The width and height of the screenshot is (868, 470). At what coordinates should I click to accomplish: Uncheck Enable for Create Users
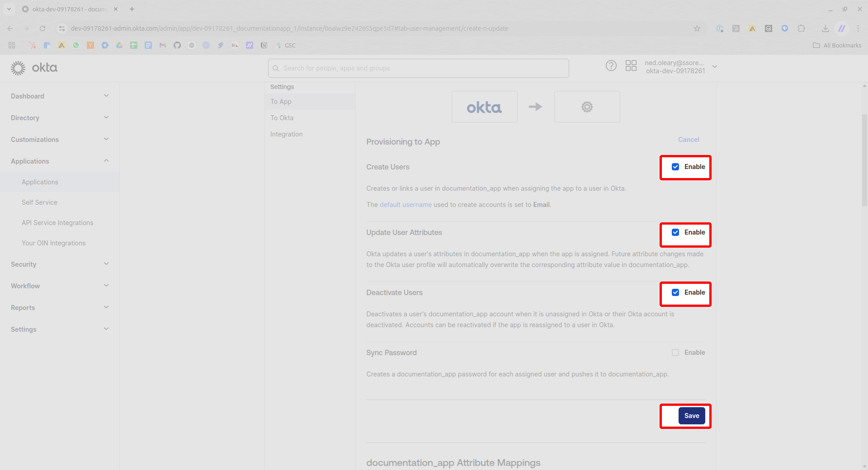pyautogui.click(x=675, y=167)
